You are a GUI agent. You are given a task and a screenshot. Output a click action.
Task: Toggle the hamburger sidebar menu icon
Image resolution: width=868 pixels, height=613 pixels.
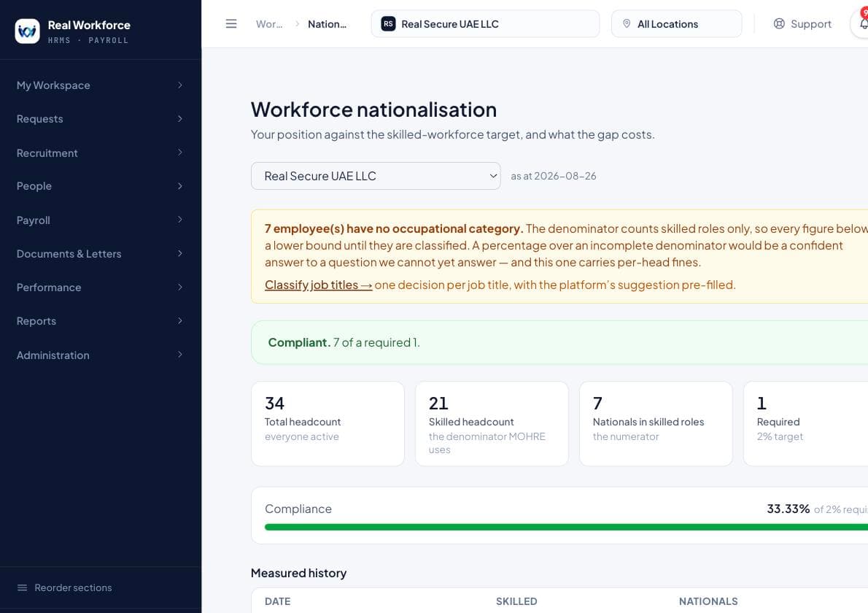231,24
